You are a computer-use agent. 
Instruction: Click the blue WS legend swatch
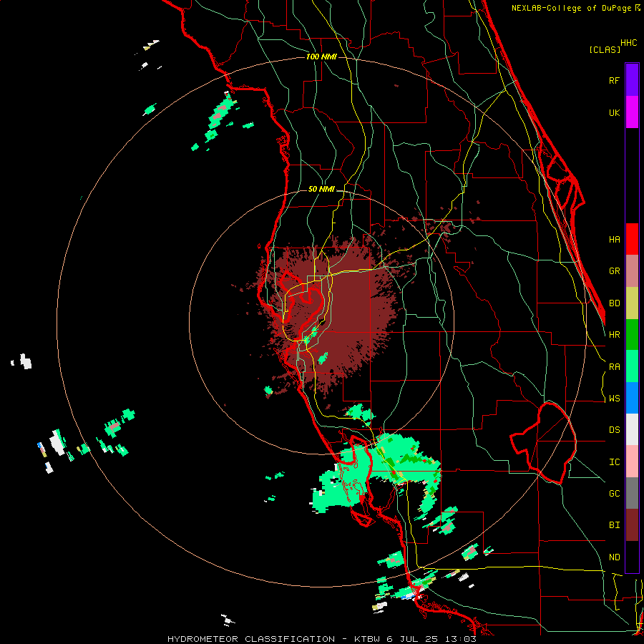coord(632,398)
